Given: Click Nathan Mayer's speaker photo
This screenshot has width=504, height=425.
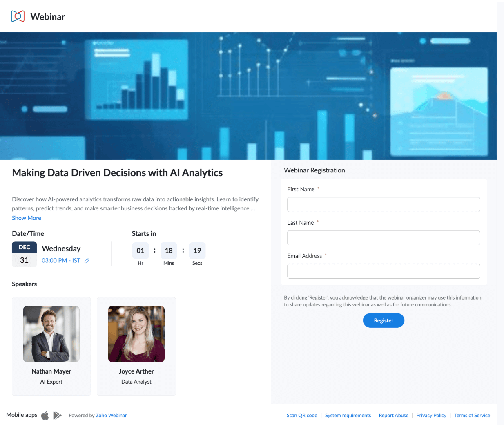Looking at the screenshot, I should coord(51,334).
